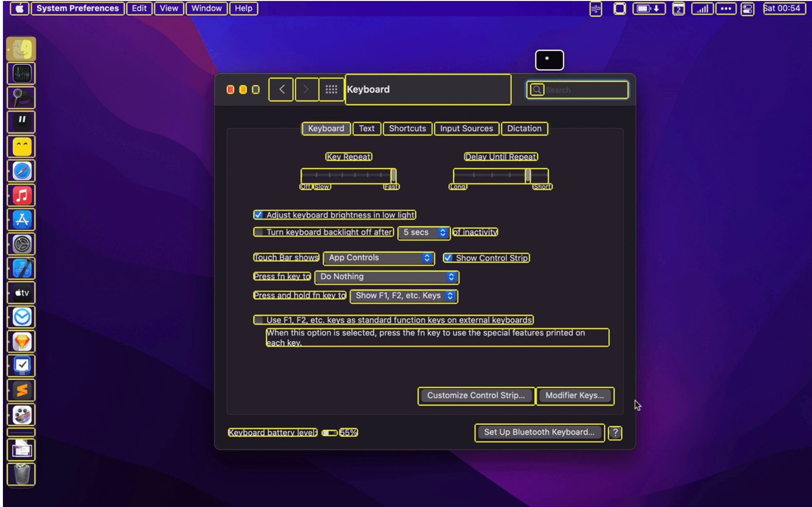Open Xcode from the Dock

coord(21,269)
